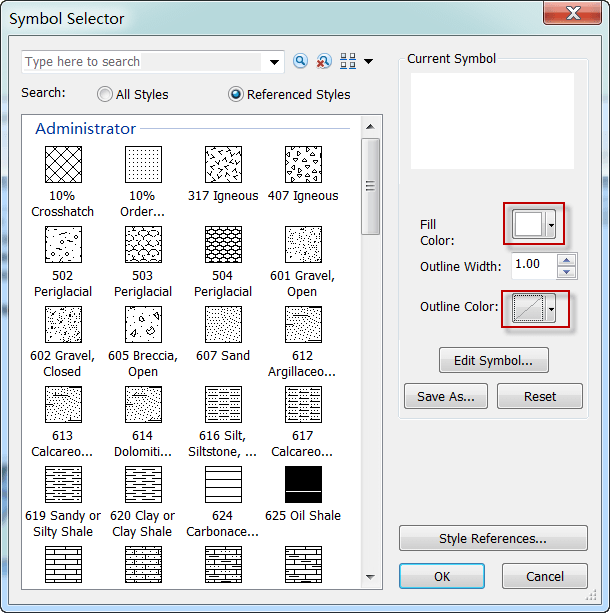Pick the 614 Dolomitic symbol

[143, 405]
